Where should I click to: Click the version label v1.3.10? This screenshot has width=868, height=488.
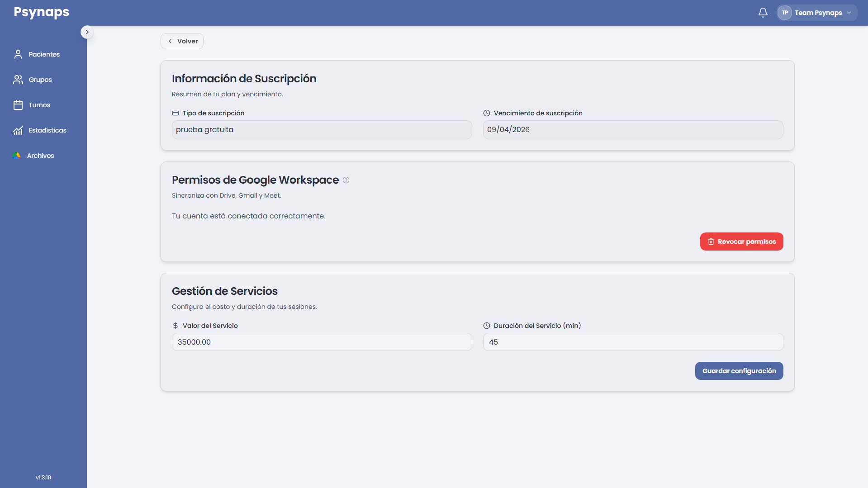(43, 478)
